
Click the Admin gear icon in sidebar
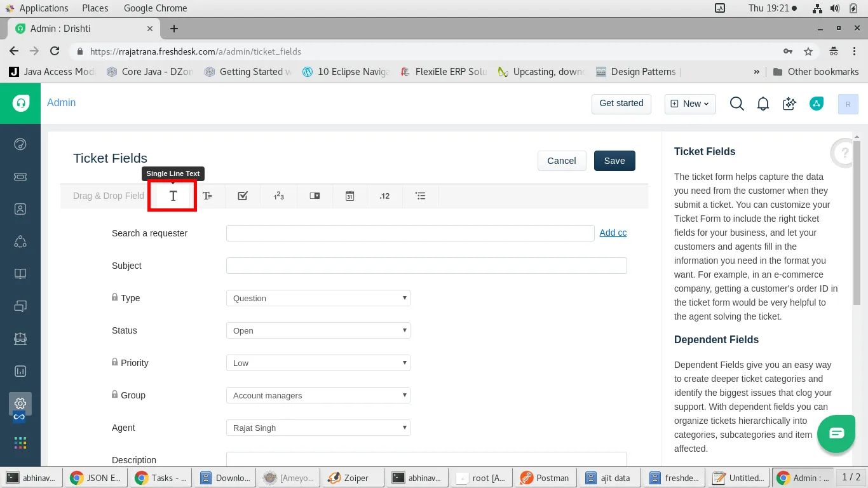[x=20, y=403]
